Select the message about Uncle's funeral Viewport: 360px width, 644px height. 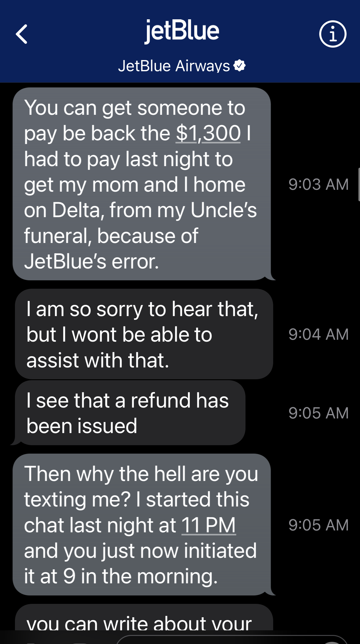pyautogui.click(x=142, y=184)
